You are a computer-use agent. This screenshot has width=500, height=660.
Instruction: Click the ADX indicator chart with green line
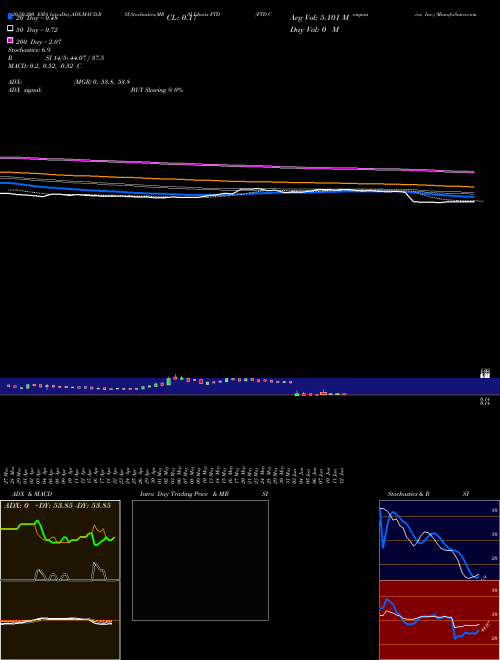click(x=60, y=540)
